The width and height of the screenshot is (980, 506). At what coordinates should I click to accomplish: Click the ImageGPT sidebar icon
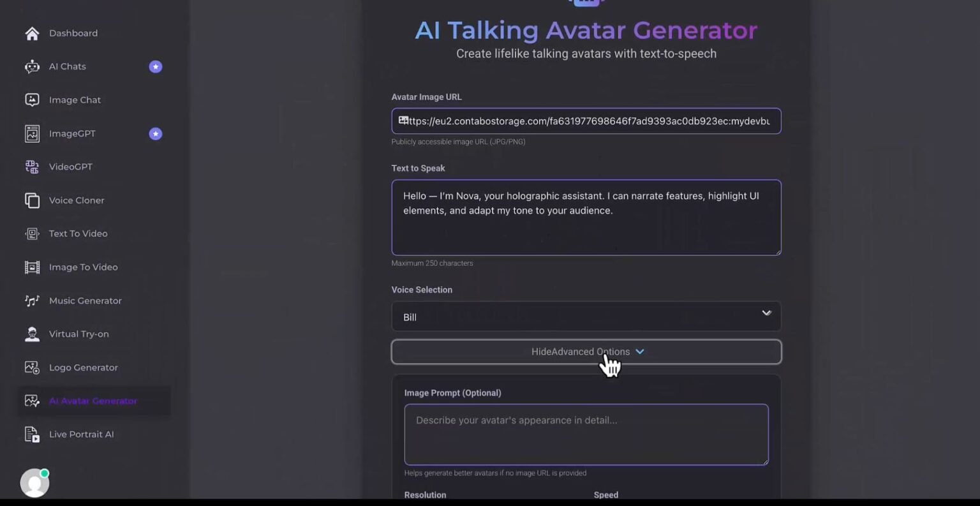(x=32, y=133)
